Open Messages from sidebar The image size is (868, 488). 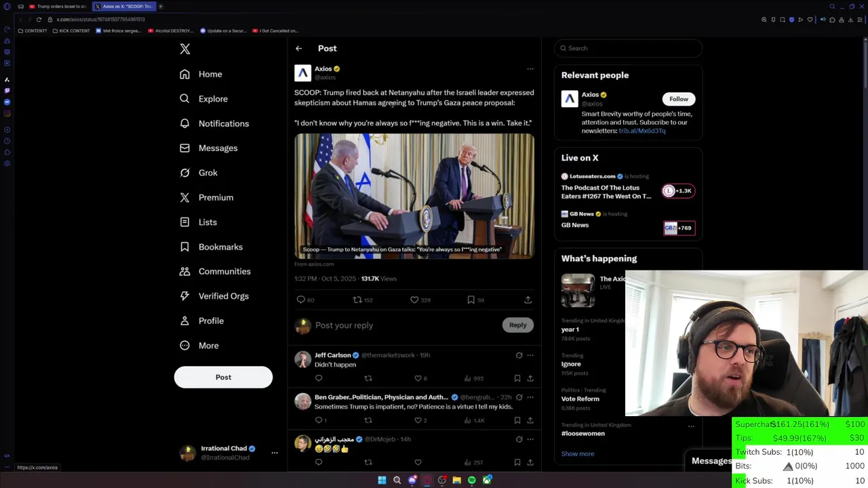208,148
